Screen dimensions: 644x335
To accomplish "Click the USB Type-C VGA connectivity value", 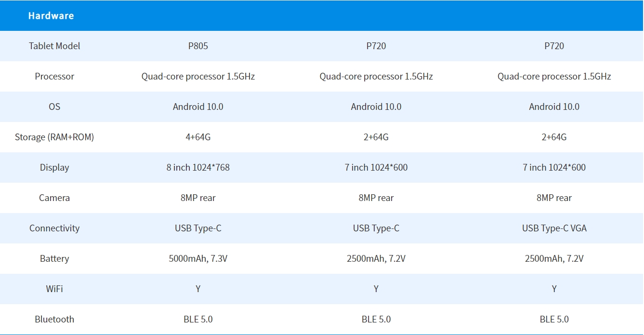I will point(554,228).
